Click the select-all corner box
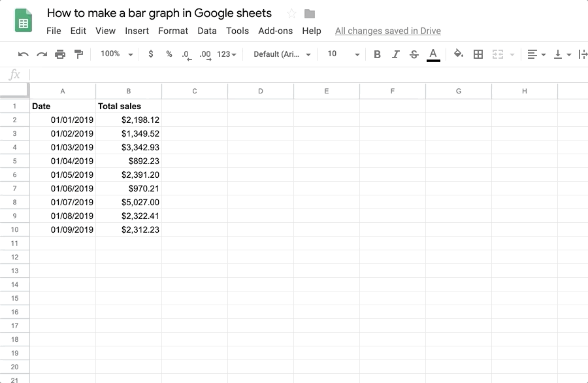This screenshot has width=588, height=383. point(14,91)
